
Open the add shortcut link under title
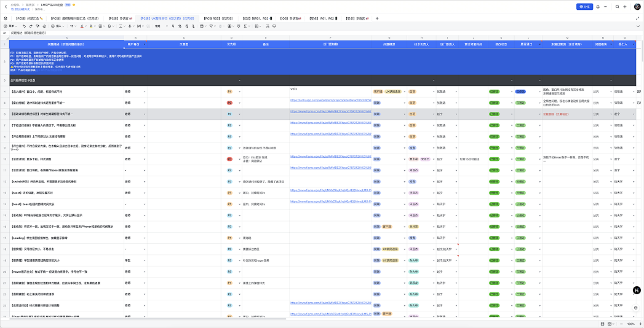tap(20, 9)
